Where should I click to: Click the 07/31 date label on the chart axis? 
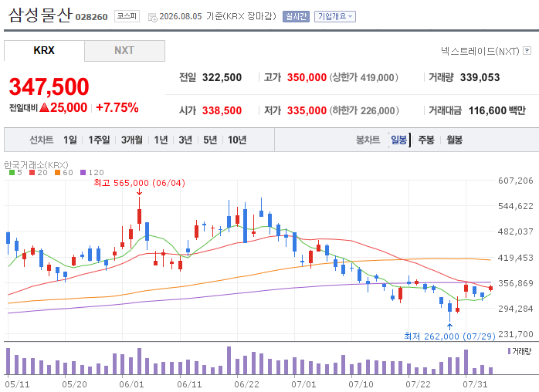pos(475,384)
